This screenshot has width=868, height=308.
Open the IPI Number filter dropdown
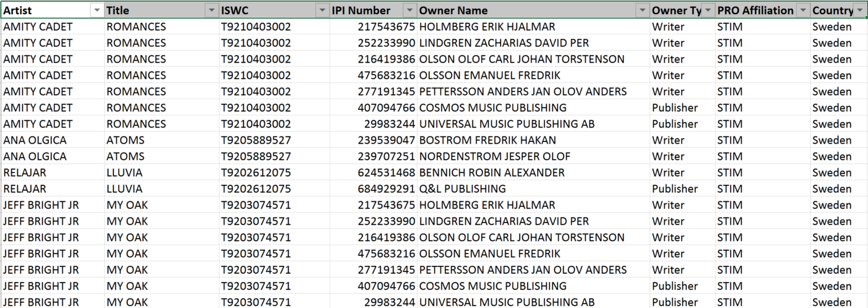coord(410,10)
